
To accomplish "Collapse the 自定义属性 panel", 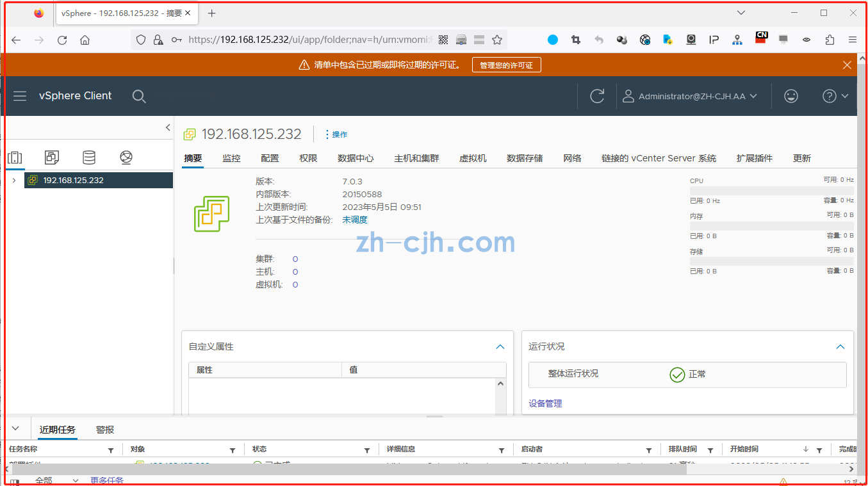I will (x=500, y=346).
